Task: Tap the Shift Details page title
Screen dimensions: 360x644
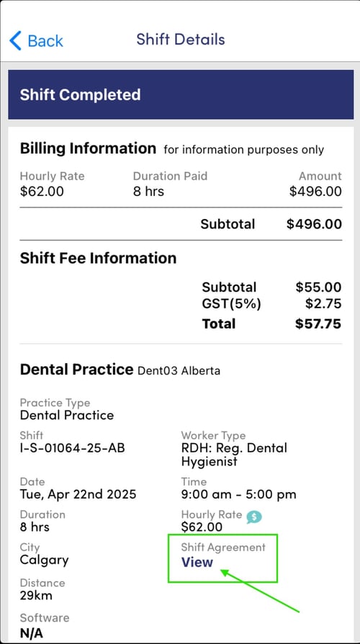Action: (x=181, y=40)
